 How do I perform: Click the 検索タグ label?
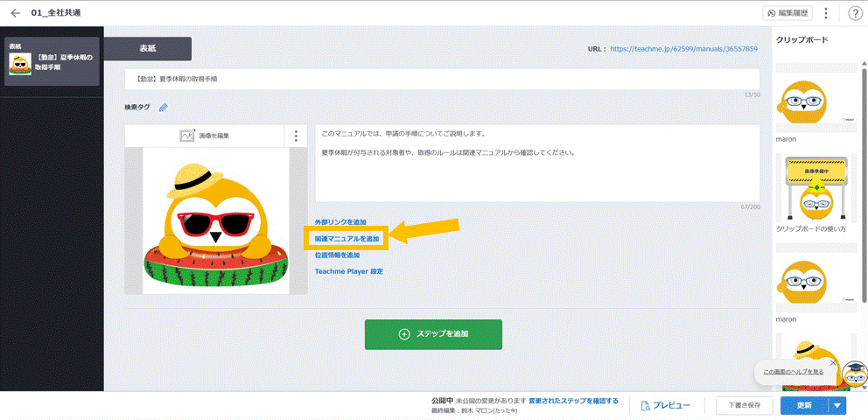137,108
